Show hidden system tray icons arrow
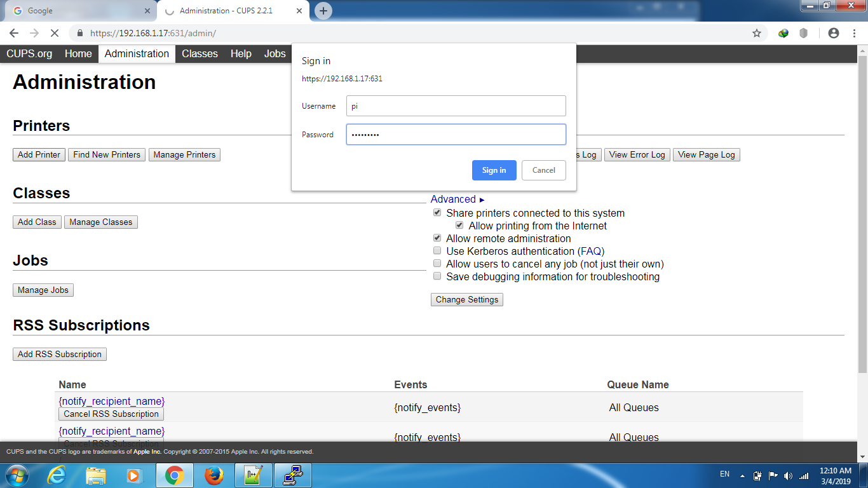This screenshot has height=488, width=868. pos(742,475)
